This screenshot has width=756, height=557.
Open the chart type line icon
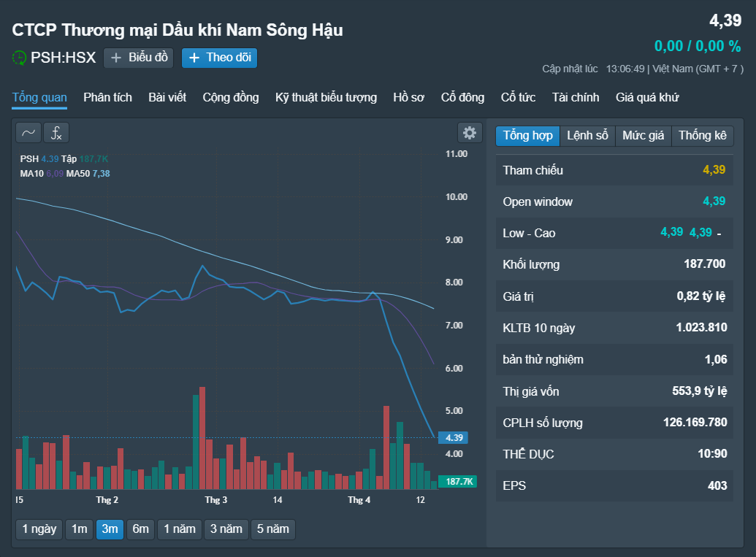click(28, 133)
